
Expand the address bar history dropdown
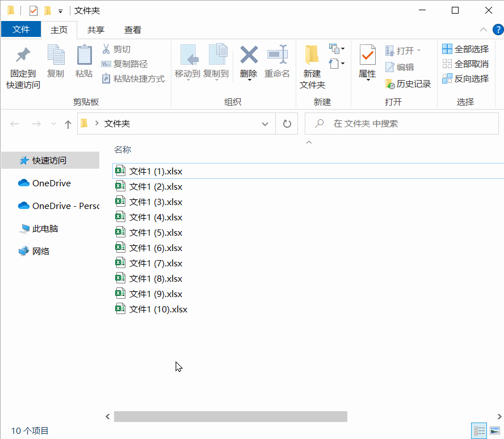click(264, 124)
